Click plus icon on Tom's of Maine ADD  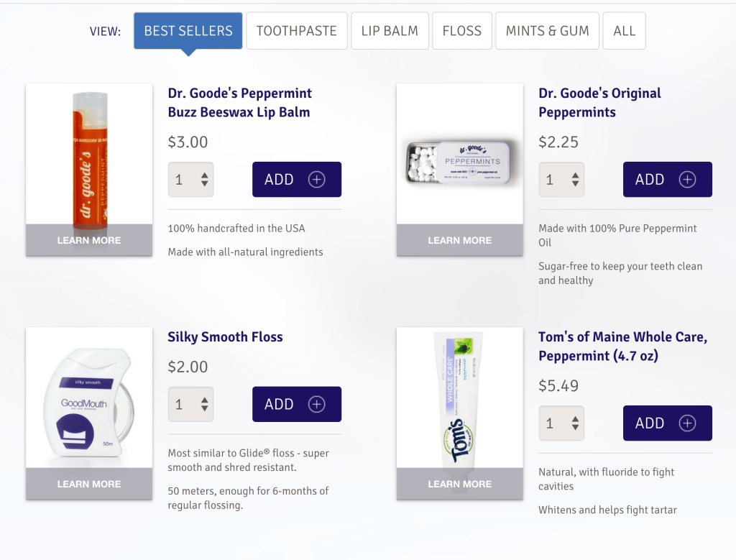tap(687, 423)
